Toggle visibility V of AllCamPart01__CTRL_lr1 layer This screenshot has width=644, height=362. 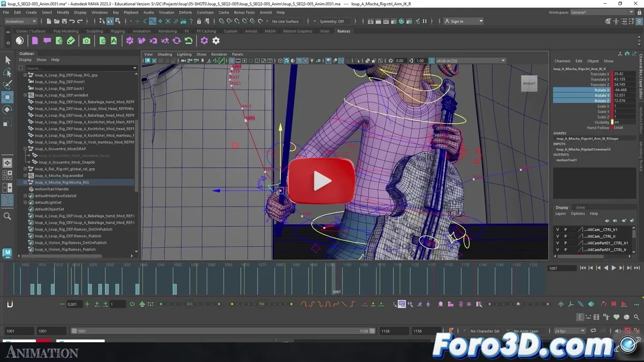pos(558,243)
